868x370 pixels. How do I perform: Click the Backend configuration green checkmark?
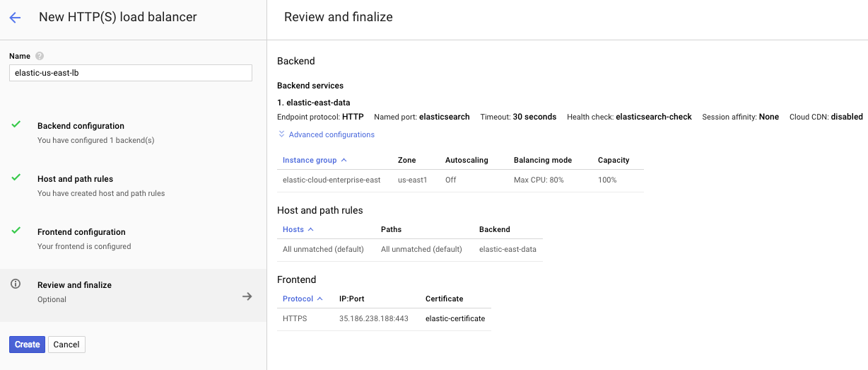pyautogui.click(x=16, y=125)
